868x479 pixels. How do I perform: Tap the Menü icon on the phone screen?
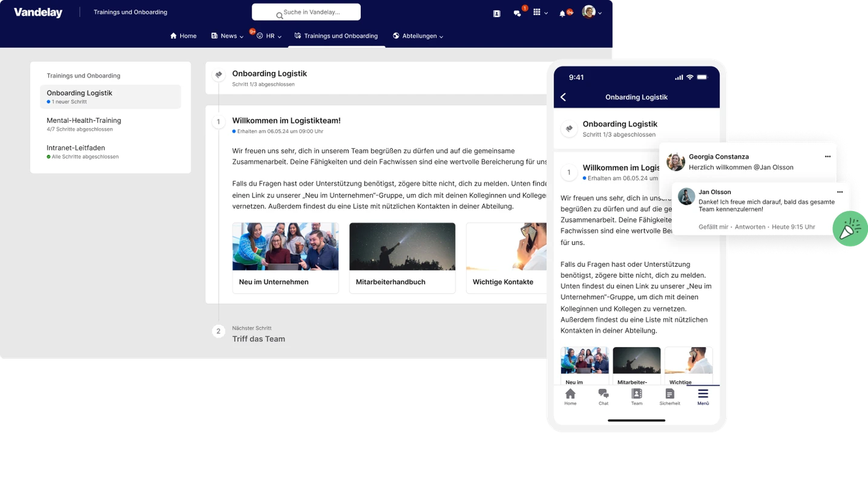coord(703,395)
